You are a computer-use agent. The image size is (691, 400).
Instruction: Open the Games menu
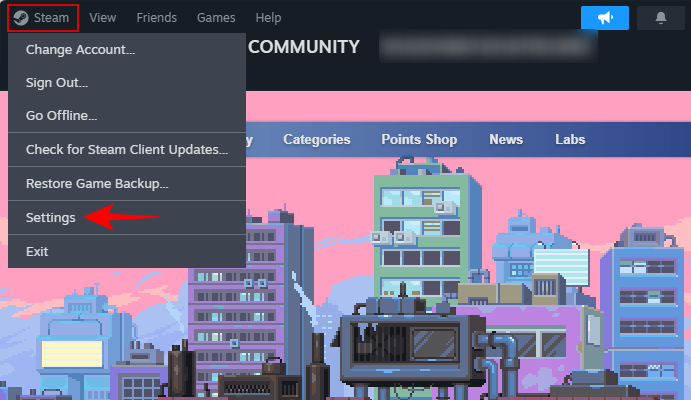pos(216,18)
